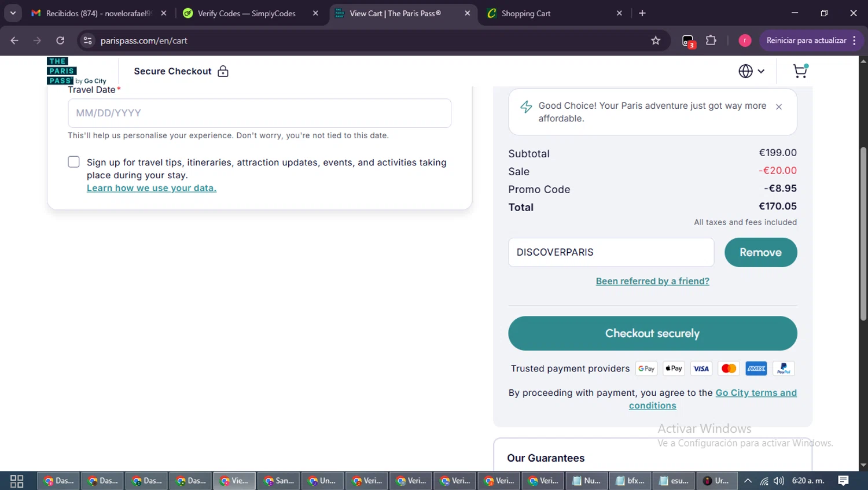Open the 'bfx...' Notepad taskbar item
Viewport: 868px width, 490px height.
[630, 481]
